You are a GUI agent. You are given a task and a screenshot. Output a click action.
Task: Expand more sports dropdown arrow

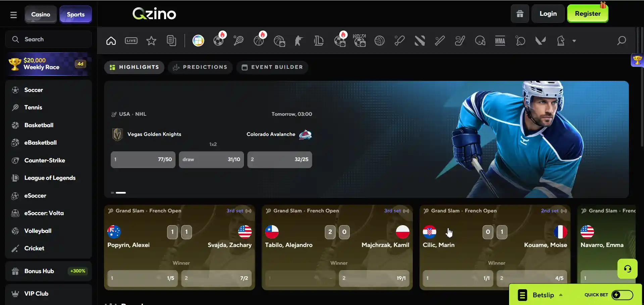coord(574,41)
